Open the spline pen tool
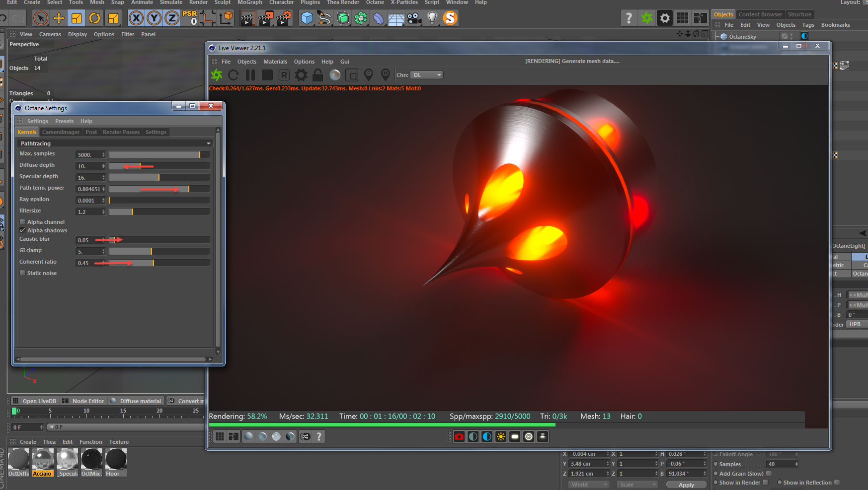 pos(325,18)
